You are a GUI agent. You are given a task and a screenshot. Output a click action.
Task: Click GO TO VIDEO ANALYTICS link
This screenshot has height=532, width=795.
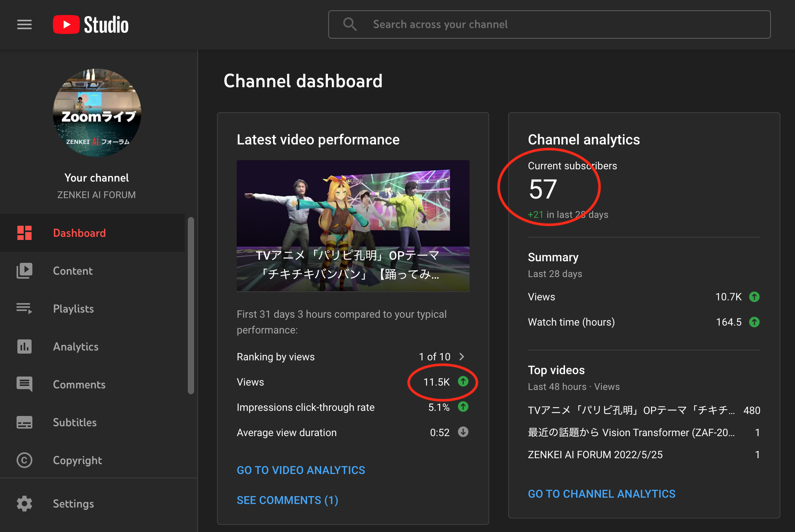click(x=301, y=470)
